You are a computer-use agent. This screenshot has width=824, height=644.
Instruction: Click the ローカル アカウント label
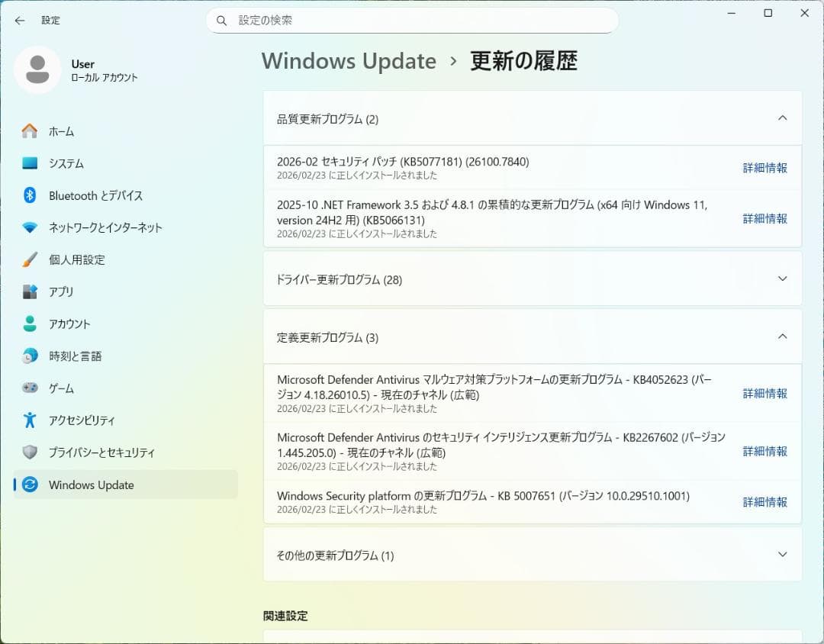pos(104,78)
